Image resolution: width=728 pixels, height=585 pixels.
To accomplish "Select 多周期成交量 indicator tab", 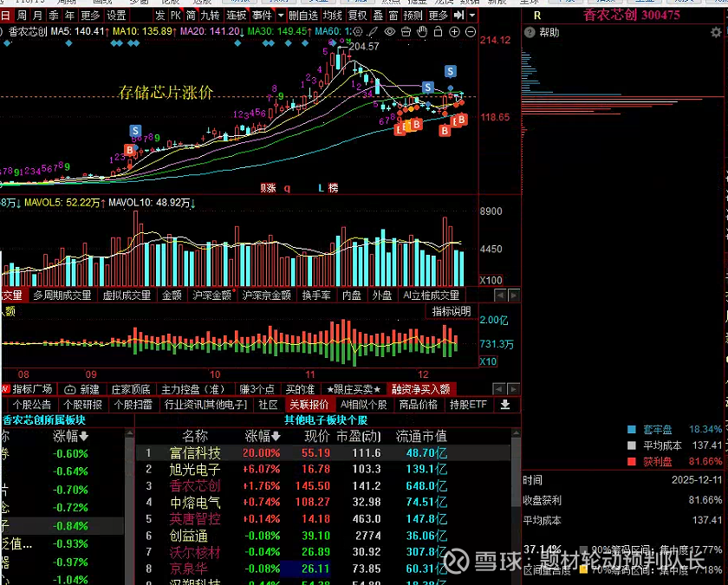I will [62, 296].
